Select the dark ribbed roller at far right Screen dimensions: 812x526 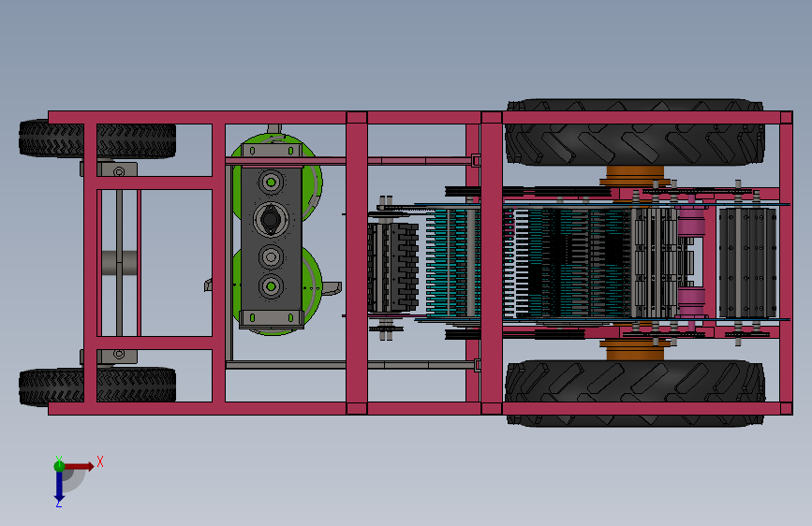tap(747, 262)
